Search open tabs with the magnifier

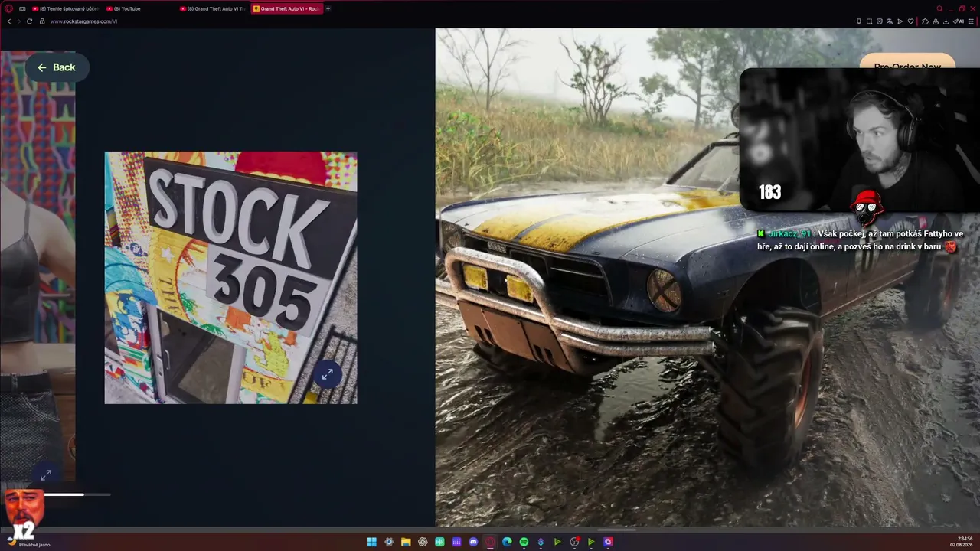pos(939,8)
